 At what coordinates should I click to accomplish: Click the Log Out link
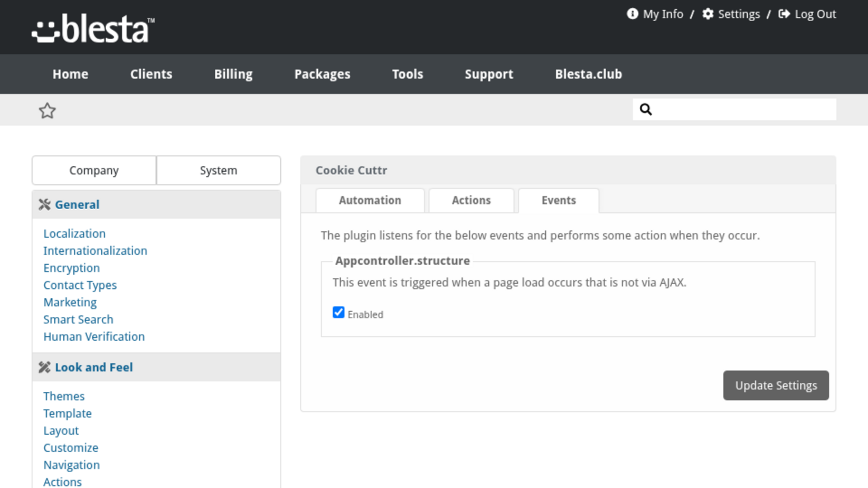pyautogui.click(x=815, y=14)
